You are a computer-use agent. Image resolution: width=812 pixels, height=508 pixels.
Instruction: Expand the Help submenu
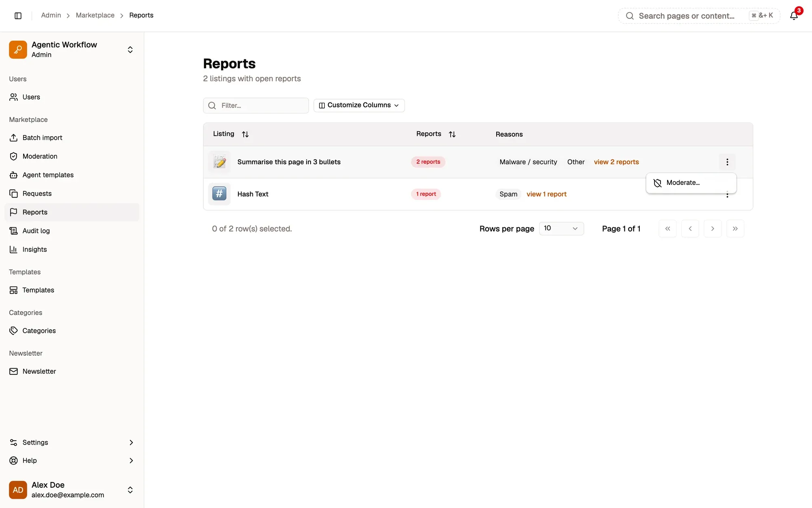click(x=72, y=460)
